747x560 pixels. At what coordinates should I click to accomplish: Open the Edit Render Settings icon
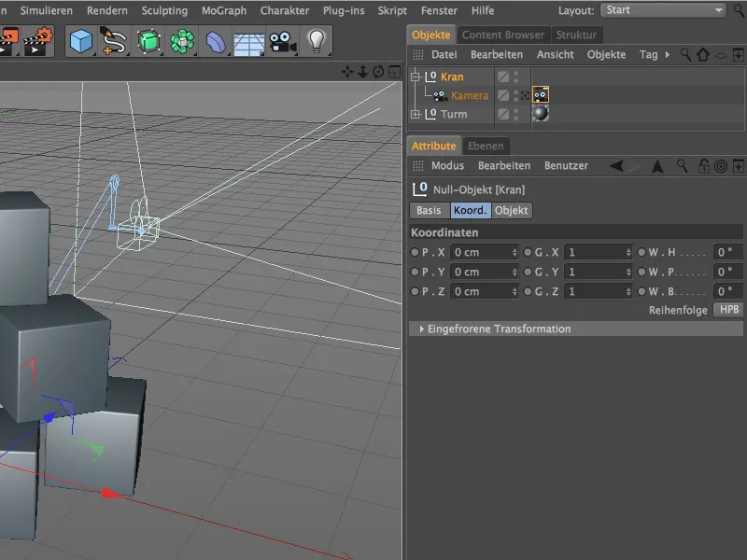pos(37,41)
